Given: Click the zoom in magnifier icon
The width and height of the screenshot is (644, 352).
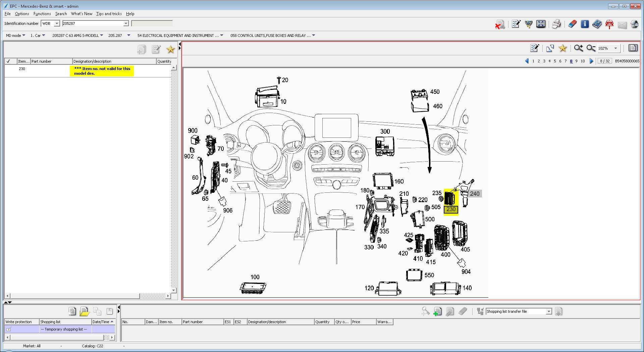Looking at the screenshot, I should (578, 48).
